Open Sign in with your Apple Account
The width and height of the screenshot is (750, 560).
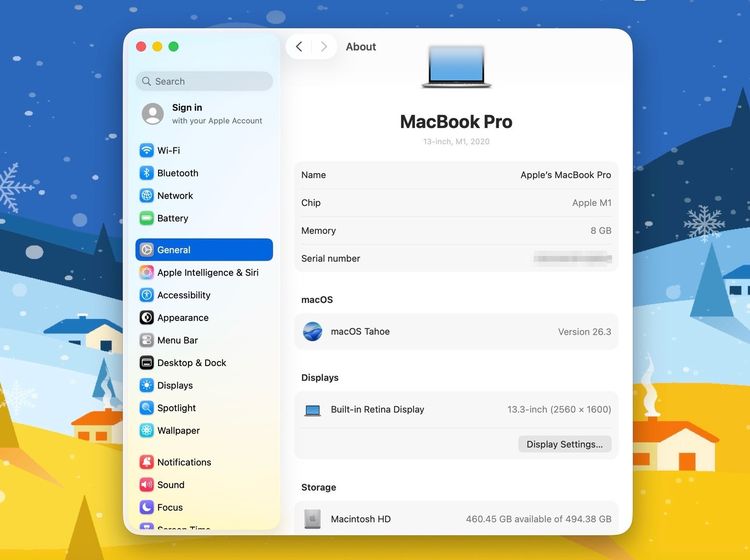(x=204, y=114)
